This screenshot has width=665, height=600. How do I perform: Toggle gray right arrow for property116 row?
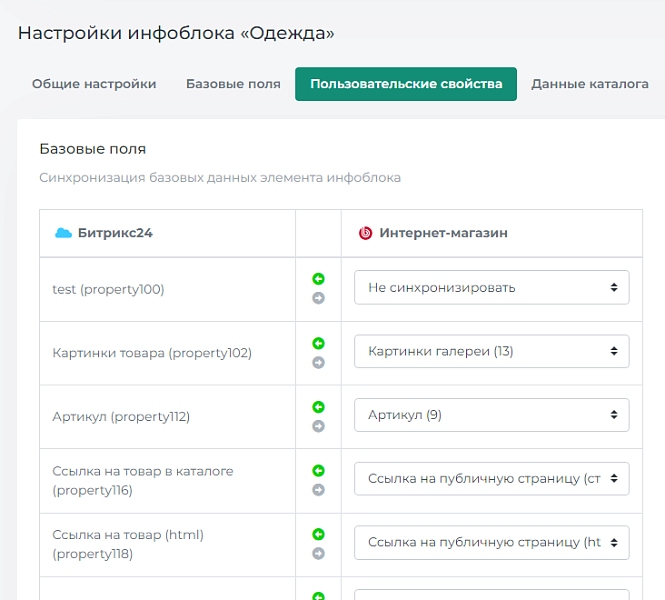pos(318,490)
